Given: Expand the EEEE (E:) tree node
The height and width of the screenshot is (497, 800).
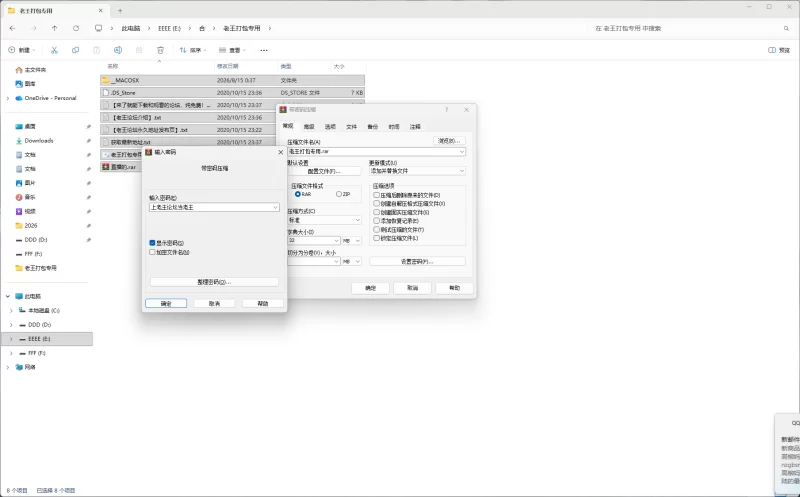Looking at the screenshot, I should tap(11, 339).
